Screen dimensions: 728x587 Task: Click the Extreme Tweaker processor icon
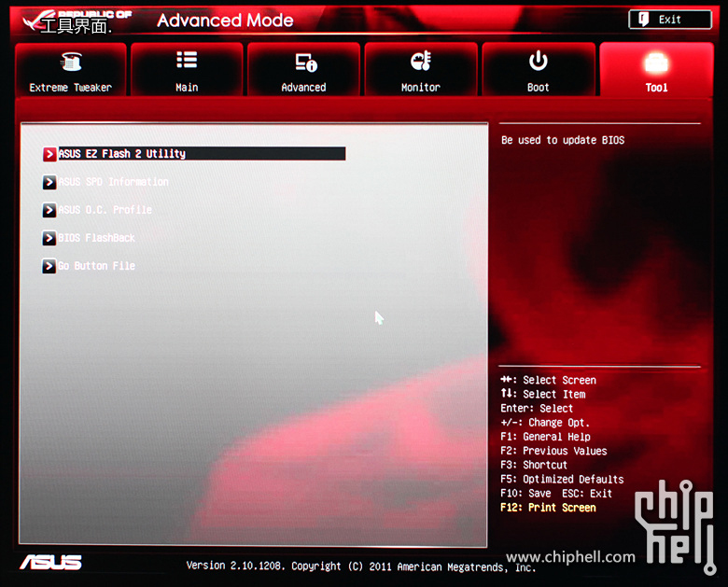click(x=71, y=62)
